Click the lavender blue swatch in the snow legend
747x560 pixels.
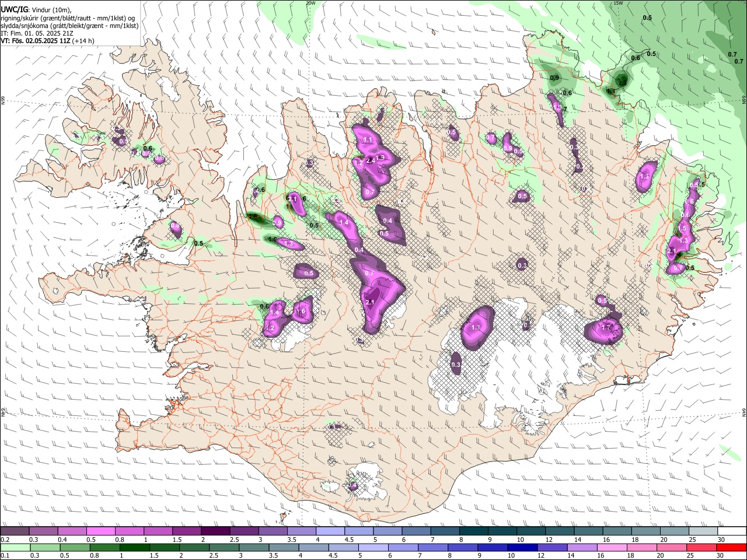tap(330, 531)
